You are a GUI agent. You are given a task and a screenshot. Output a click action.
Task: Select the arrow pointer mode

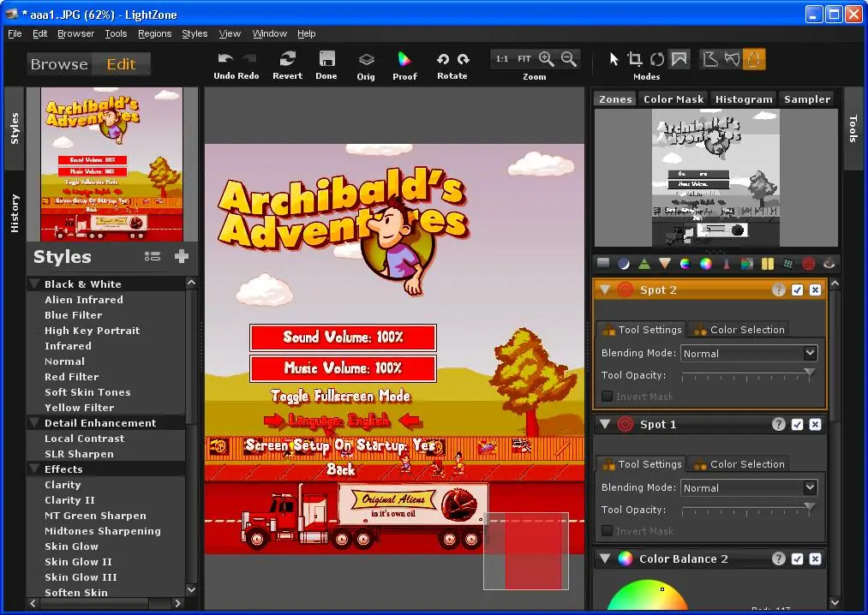(x=614, y=59)
